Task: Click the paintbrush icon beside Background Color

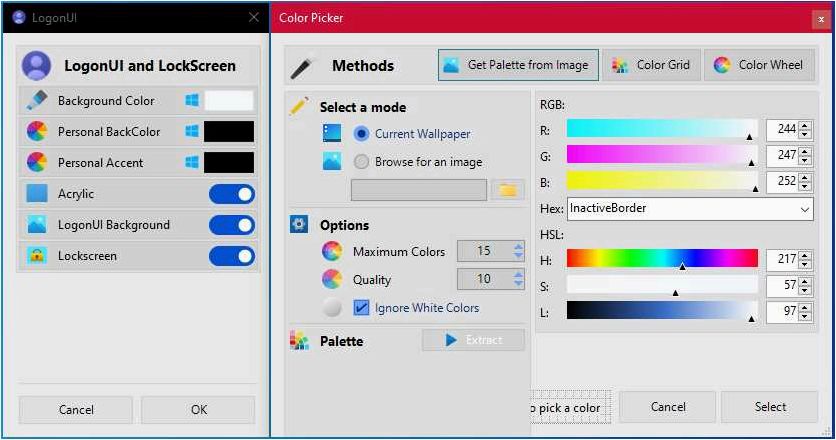Action: click(36, 100)
